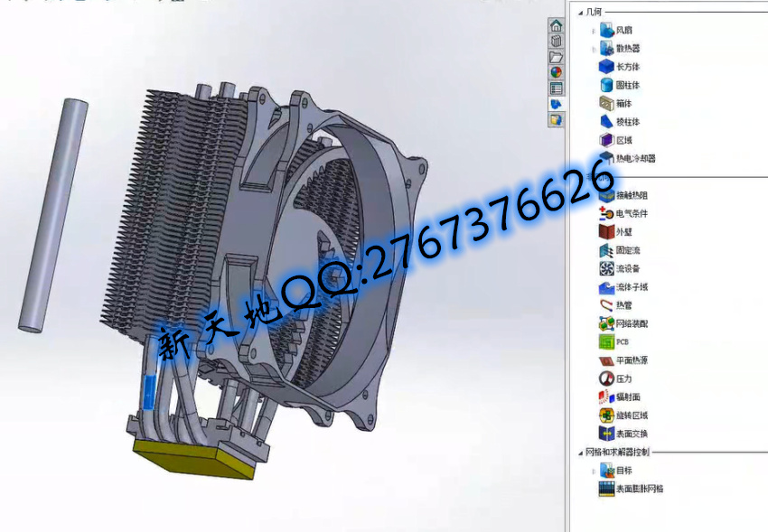Select the 长方体 cuboid geometry icon
The width and height of the screenshot is (768, 532).
pyautogui.click(x=606, y=67)
